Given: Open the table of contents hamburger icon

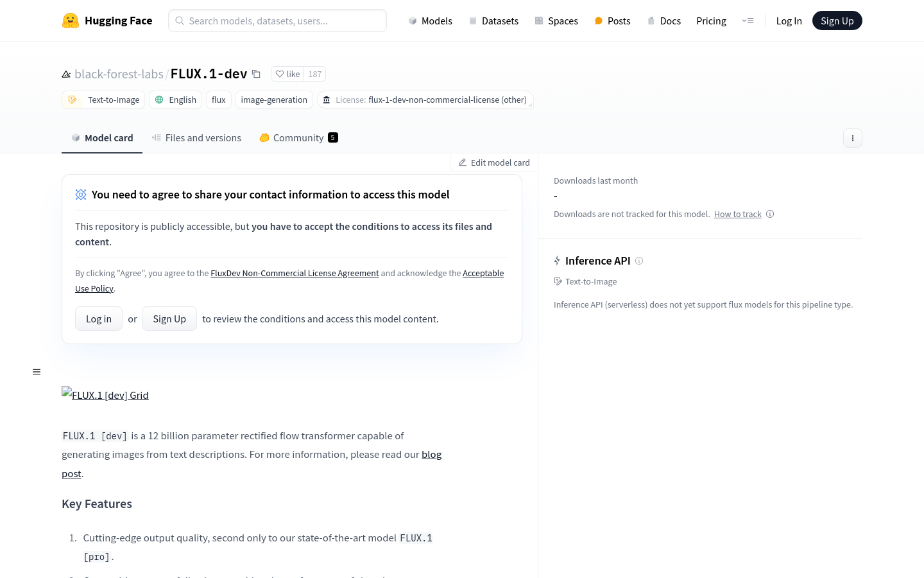Looking at the screenshot, I should (37, 372).
